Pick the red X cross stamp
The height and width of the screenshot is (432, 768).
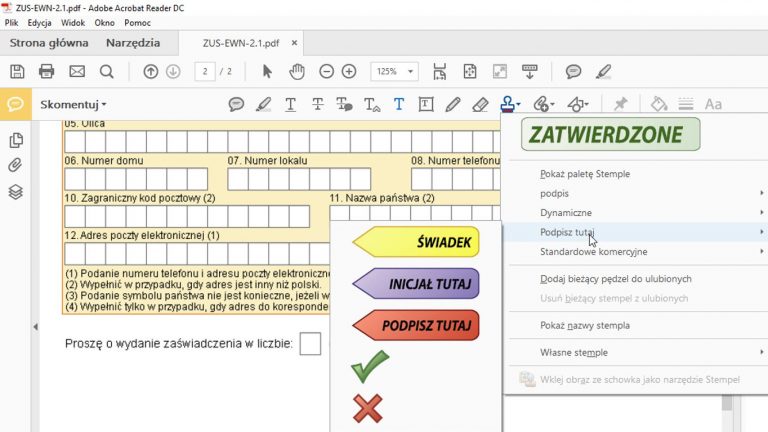368,407
